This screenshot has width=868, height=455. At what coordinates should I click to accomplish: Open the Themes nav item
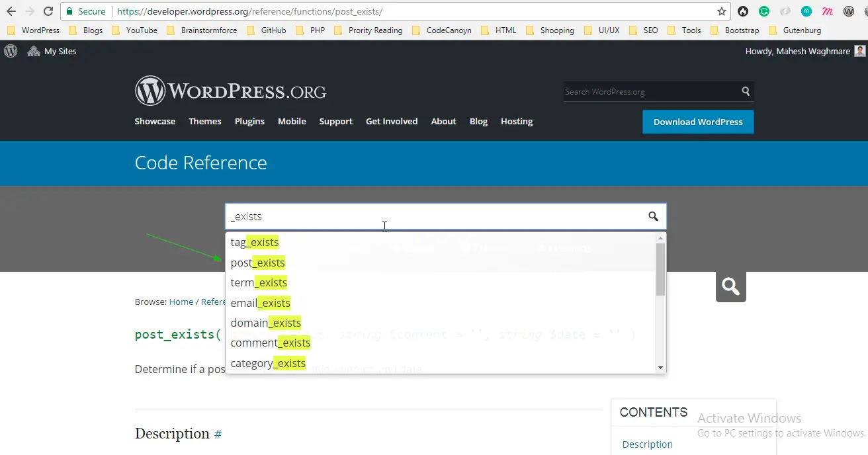tap(205, 121)
